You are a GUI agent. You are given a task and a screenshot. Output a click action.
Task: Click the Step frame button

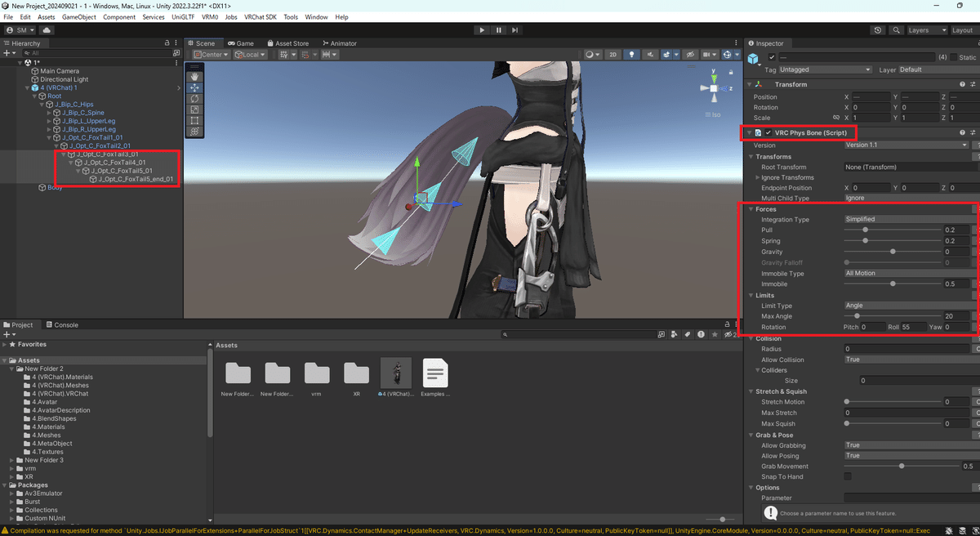[x=514, y=30]
